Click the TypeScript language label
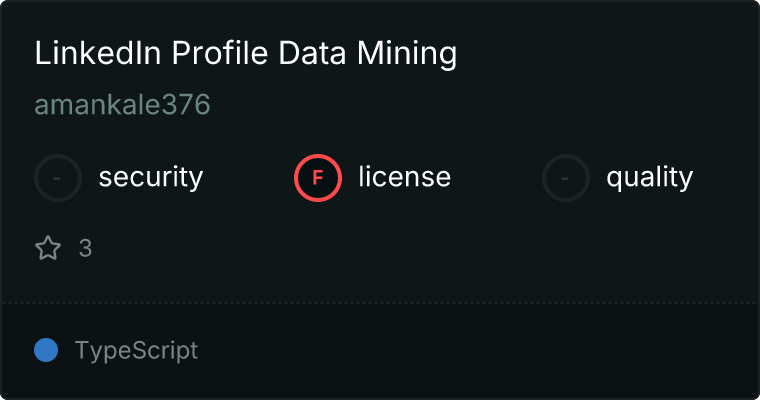This screenshot has height=400, width=760. click(x=136, y=351)
